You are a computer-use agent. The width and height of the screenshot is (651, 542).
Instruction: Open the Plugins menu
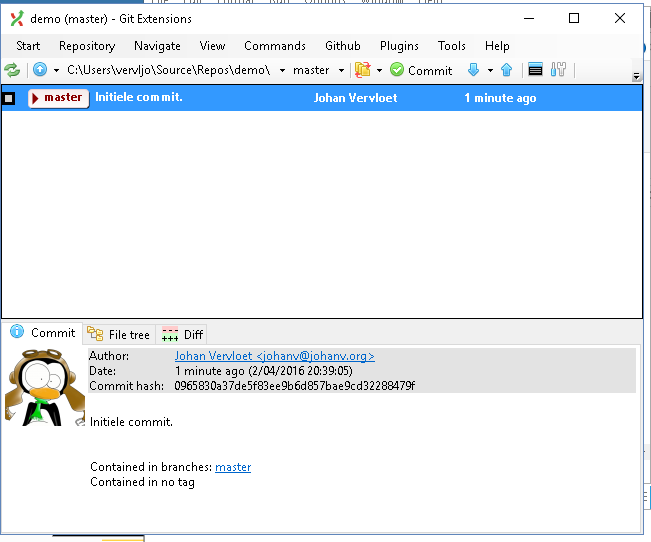tap(399, 46)
